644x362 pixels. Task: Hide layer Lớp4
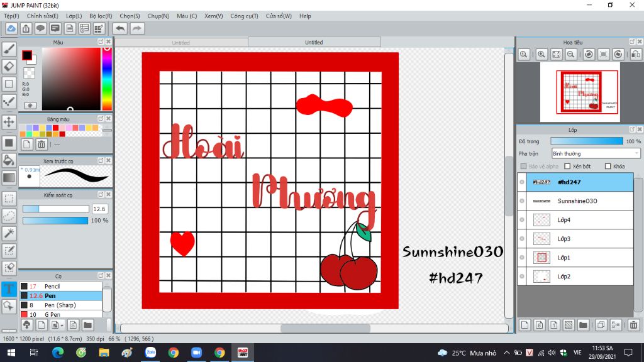tap(522, 219)
